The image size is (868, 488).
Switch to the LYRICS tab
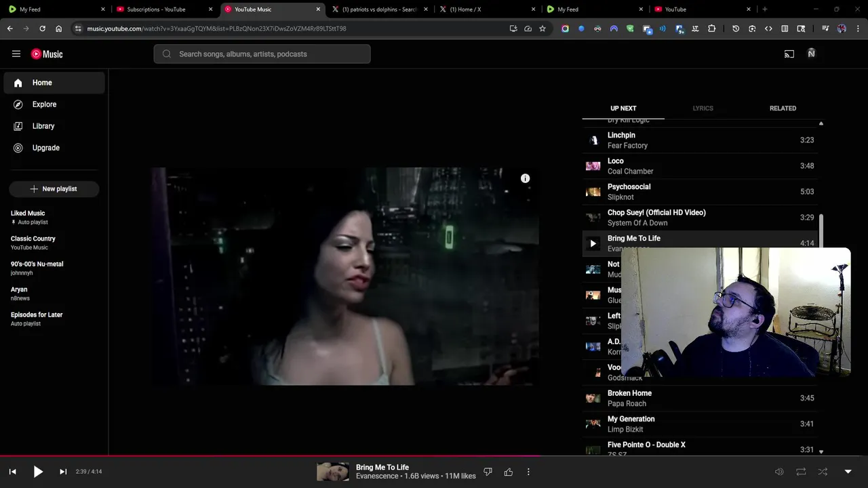pyautogui.click(x=703, y=108)
